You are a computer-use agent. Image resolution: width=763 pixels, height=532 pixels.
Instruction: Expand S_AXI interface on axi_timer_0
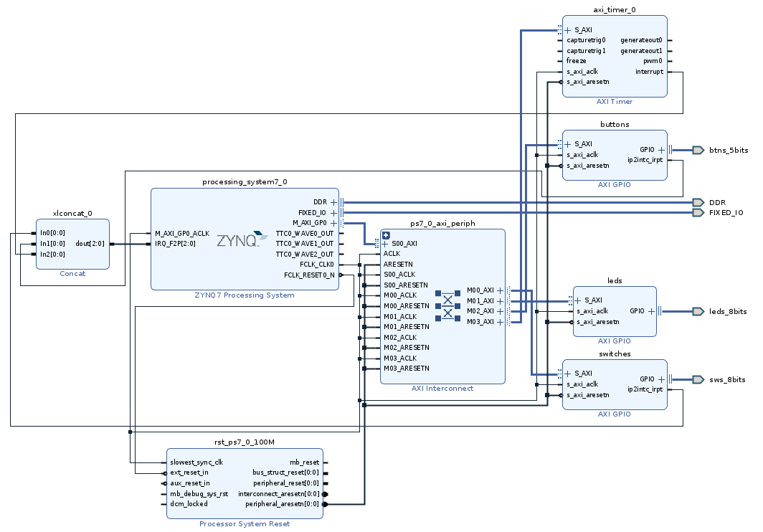coord(567,30)
